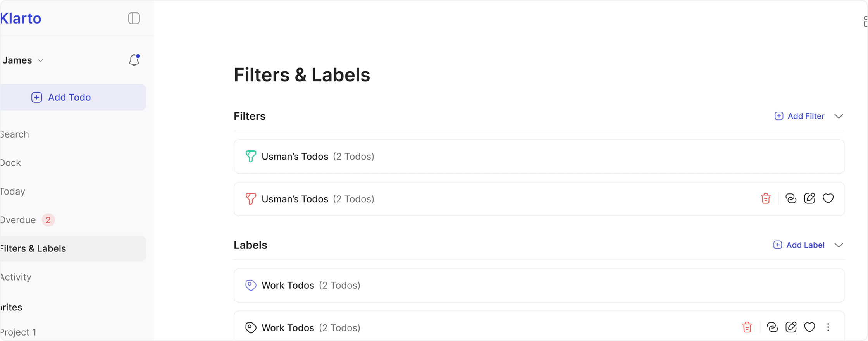Switch to Filters & Labels in sidebar

[33, 248]
